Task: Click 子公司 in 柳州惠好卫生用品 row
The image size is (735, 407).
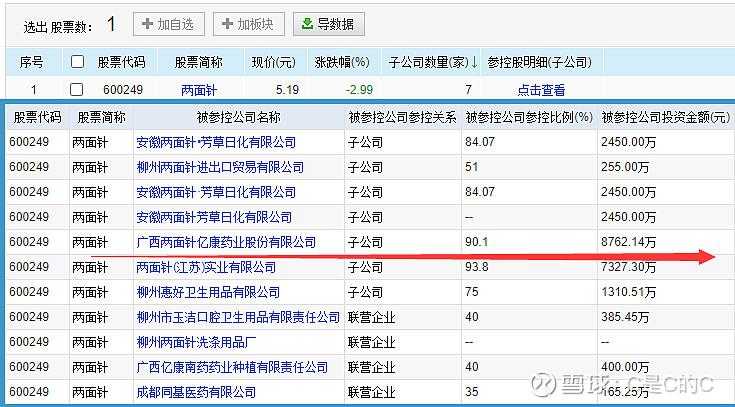Action: 365,292
